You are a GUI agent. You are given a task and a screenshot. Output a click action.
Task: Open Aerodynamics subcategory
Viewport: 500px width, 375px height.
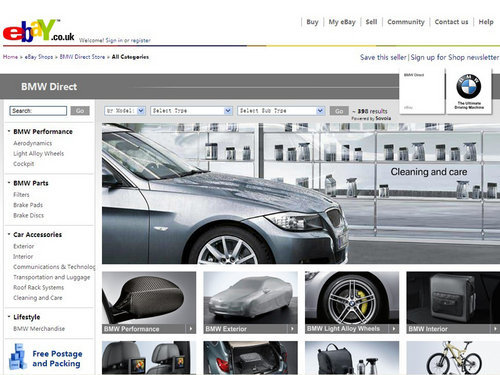click(x=33, y=143)
